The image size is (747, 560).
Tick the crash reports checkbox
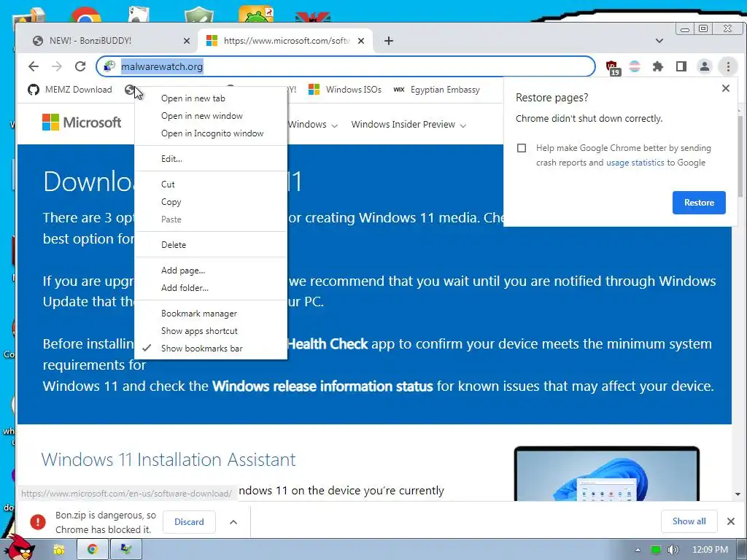(x=522, y=148)
